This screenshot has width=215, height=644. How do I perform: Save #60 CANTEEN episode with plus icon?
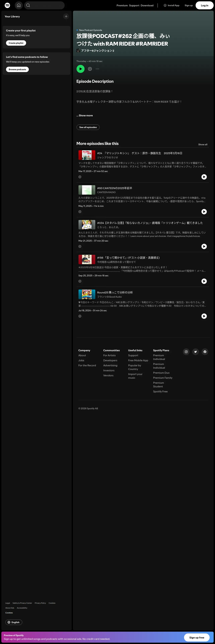[80, 211]
